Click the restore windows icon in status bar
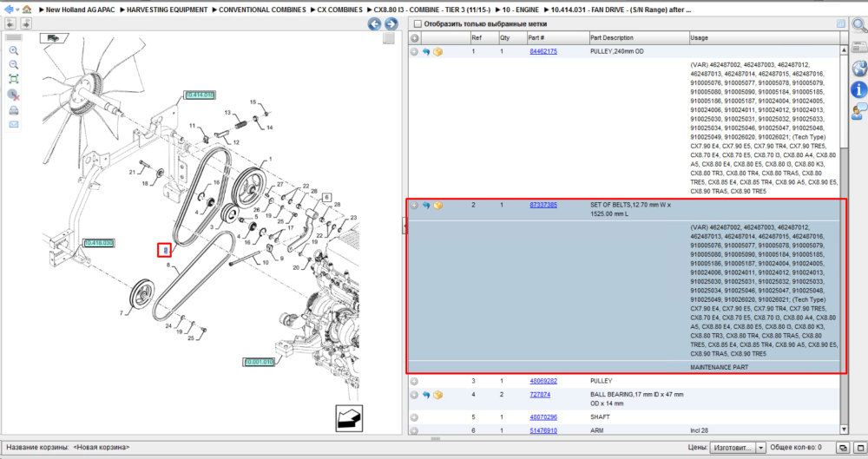The image size is (868, 459). 843,448
